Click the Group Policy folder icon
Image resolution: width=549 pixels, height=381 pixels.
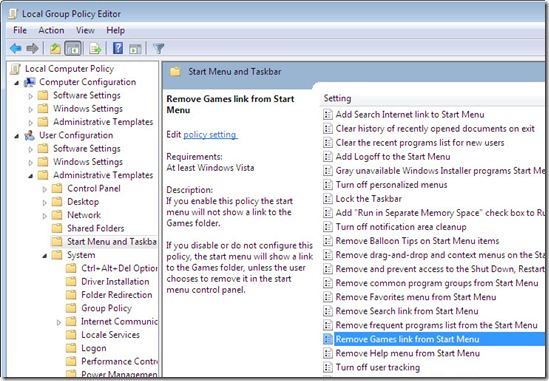point(71,308)
